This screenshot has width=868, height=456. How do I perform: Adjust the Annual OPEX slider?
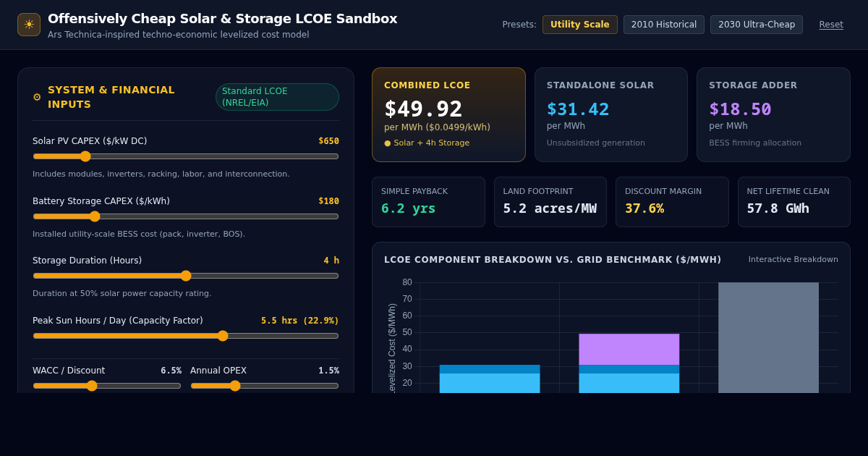265,386
